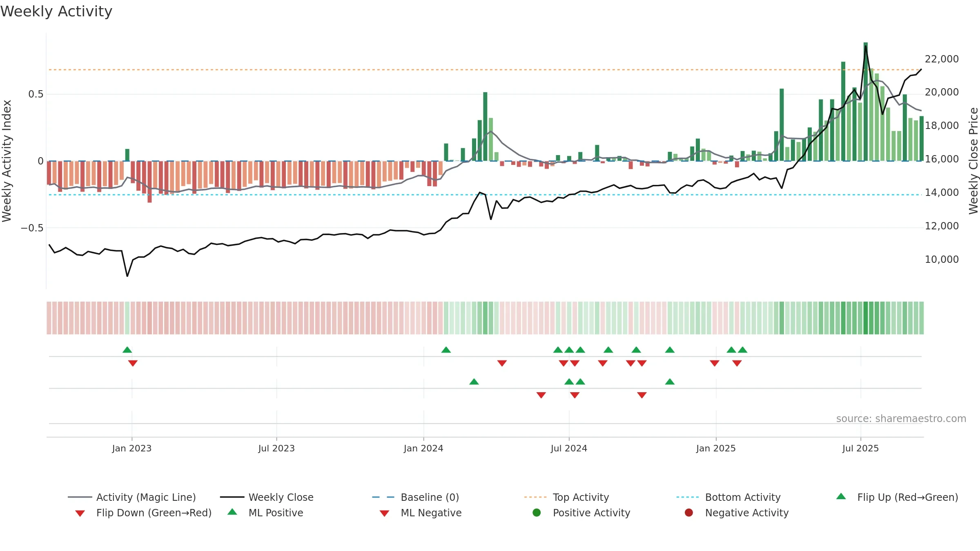Click the '14,000' price axis label
Viewport: 980px width, 551px height.
[942, 193]
